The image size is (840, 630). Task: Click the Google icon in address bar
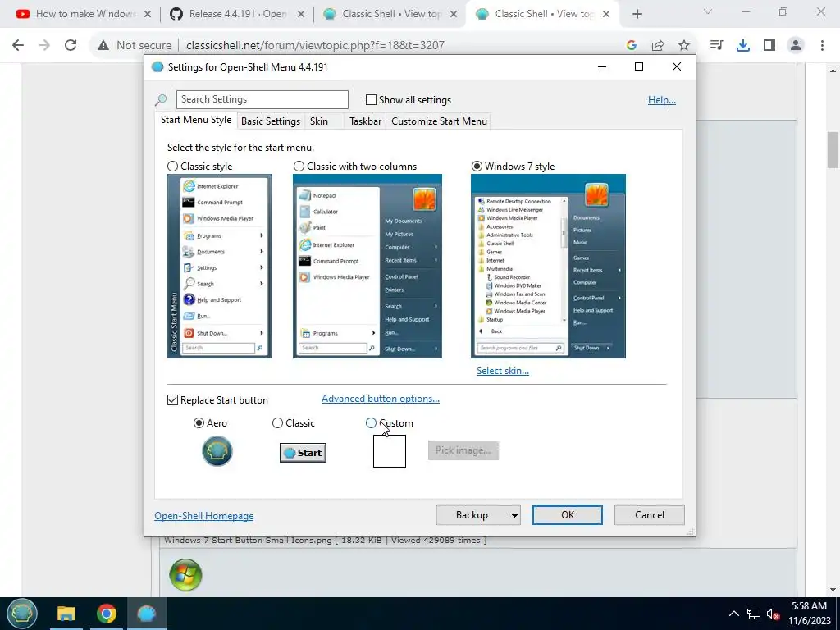(x=632, y=46)
